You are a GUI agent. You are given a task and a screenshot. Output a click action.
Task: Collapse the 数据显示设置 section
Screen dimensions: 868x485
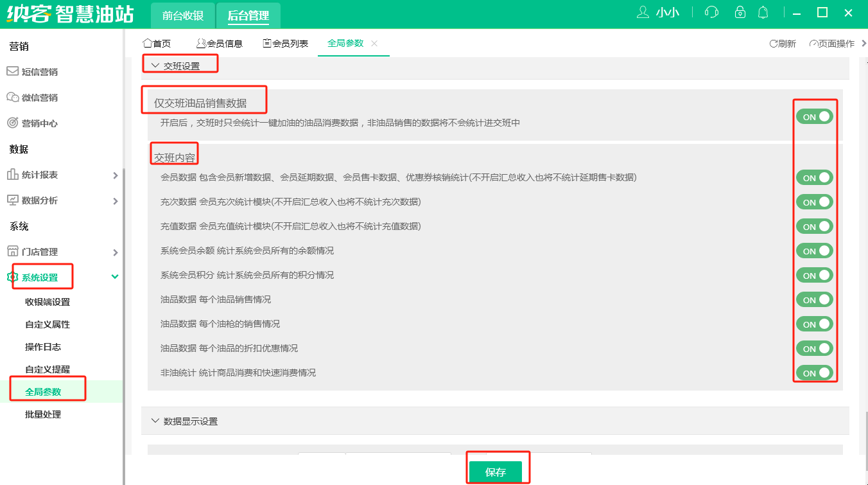tap(155, 421)
